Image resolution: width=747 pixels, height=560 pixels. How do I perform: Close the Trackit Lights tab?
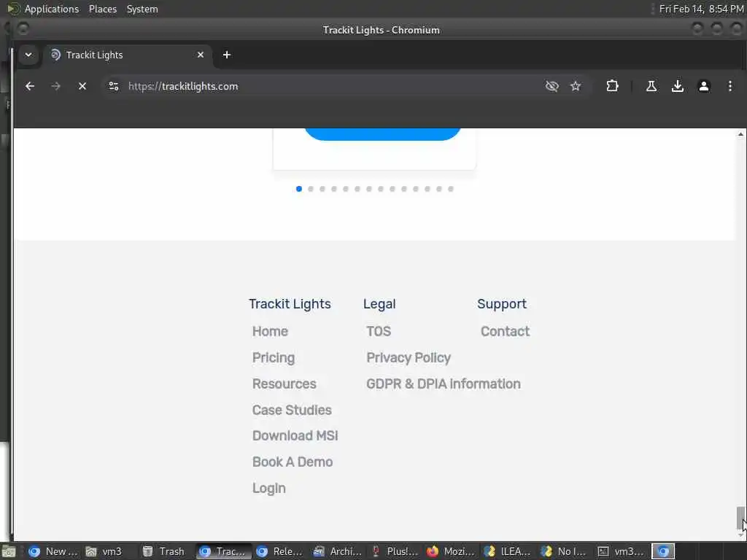(x=201, y=55)
